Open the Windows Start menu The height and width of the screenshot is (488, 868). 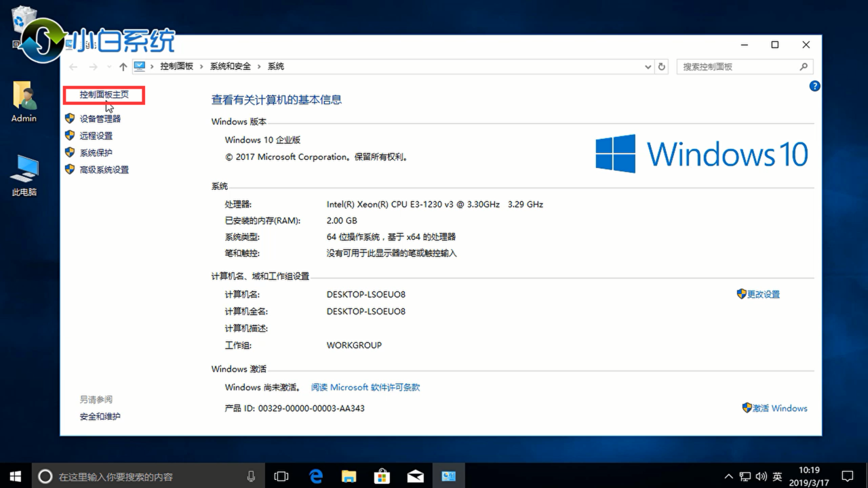point(15,476)
